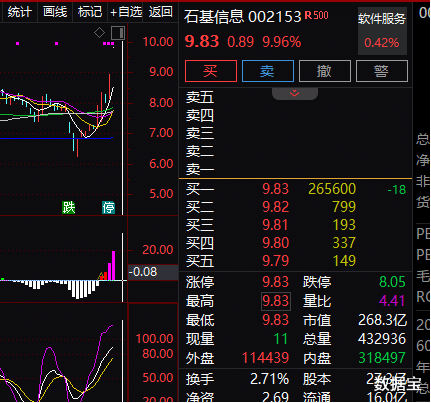
Task: Click the green 跌 marker on the chart
Action: point(69,207)
